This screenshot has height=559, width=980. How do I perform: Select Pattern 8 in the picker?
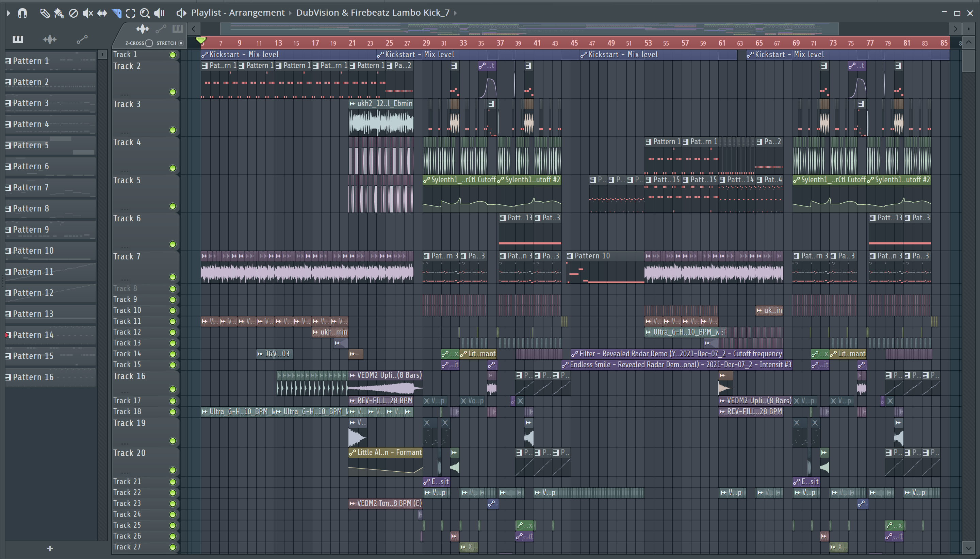(x=50, y=208)
